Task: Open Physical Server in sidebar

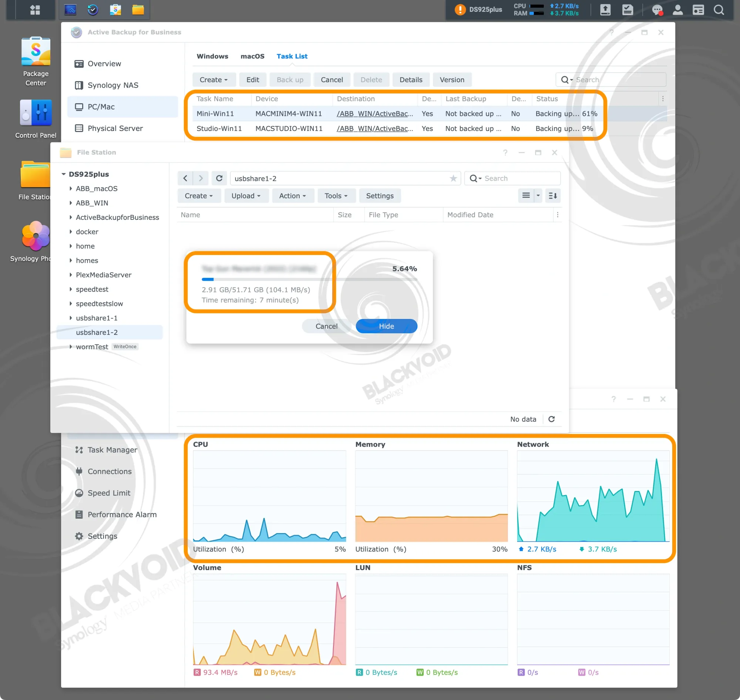Action: point(123,128)
